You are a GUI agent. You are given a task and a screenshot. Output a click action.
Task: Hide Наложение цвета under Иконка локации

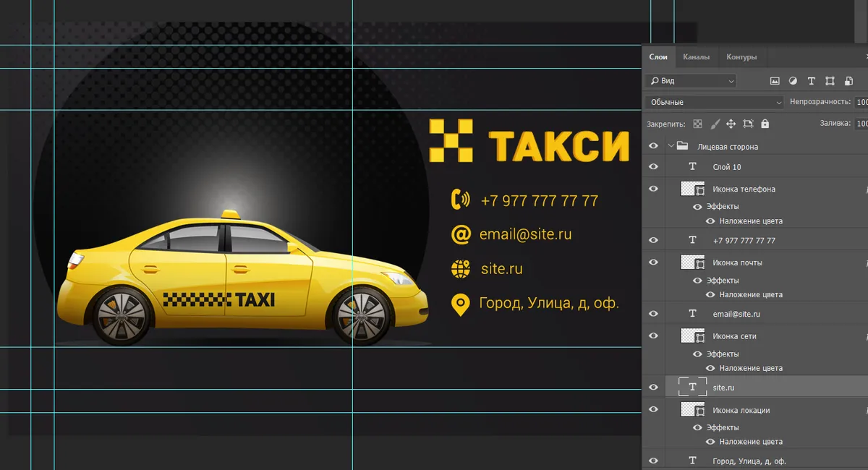tap(710, 442)
